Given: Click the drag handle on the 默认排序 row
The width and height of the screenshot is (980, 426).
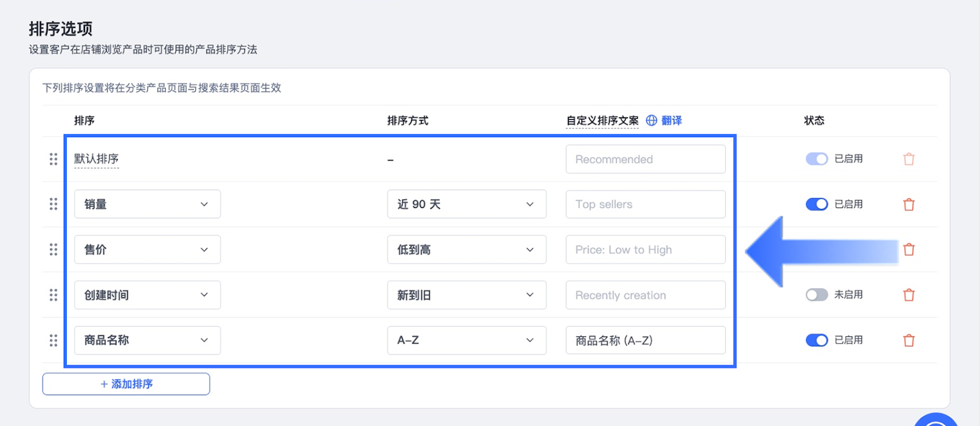Looking at the screenshot, I should coord(53,159).
